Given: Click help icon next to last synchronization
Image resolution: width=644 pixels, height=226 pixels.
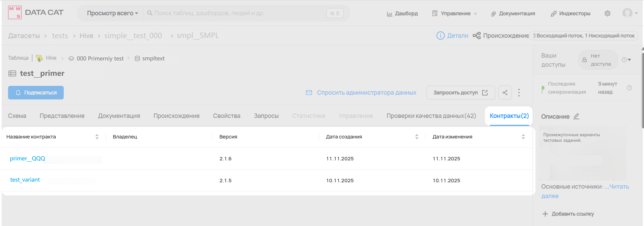Looking at the screenshot, I should (629, 88).
